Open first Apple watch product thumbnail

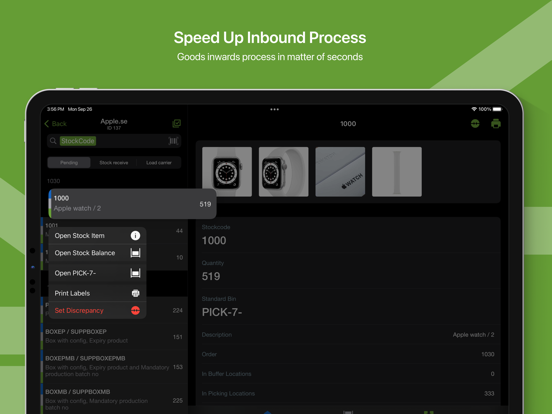pos(227,172)
